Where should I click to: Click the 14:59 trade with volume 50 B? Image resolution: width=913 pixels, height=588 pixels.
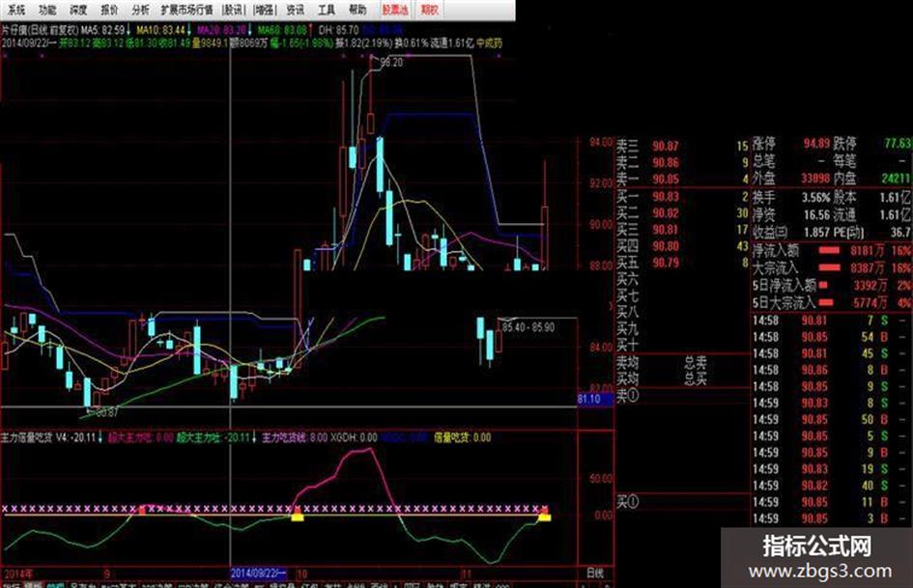832,419
